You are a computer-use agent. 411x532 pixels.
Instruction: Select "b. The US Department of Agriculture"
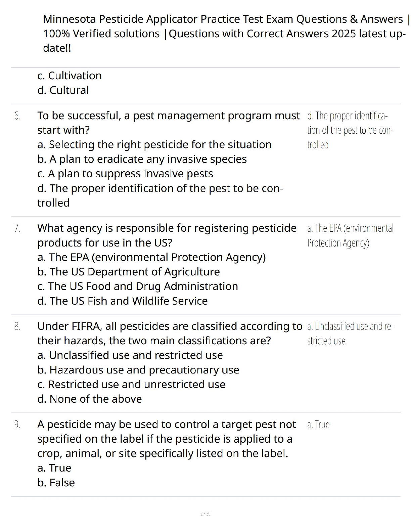click(129, 272)
